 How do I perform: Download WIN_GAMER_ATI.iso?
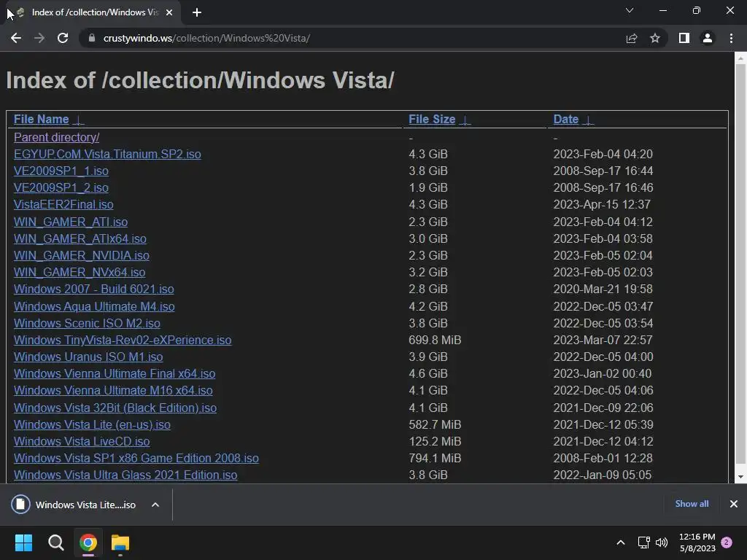coord(71,222)
